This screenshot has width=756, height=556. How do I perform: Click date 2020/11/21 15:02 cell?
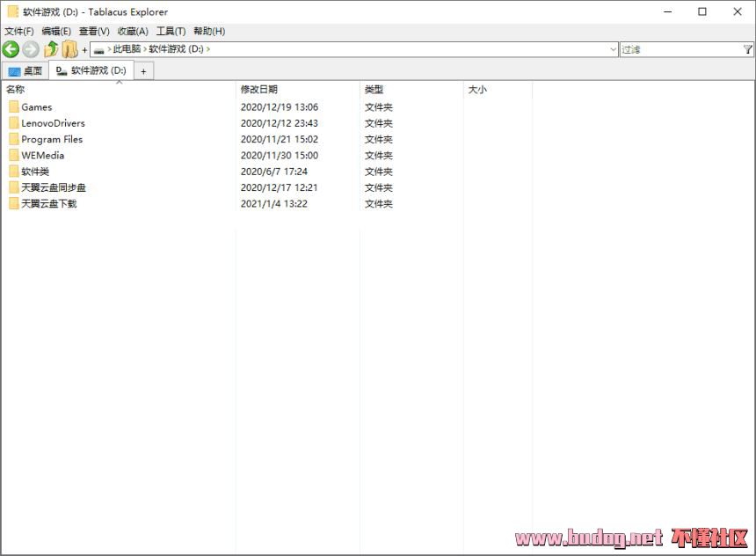tap(280, 139)
